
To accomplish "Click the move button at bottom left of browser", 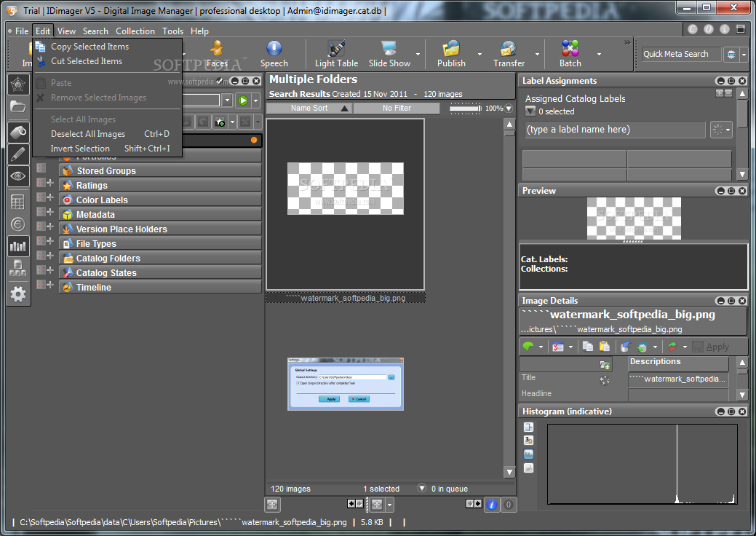I will coord(272,505).
